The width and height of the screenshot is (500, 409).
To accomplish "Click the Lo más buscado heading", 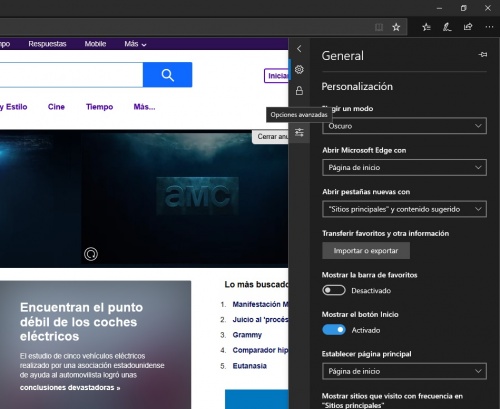I will (x=256, y=284).
